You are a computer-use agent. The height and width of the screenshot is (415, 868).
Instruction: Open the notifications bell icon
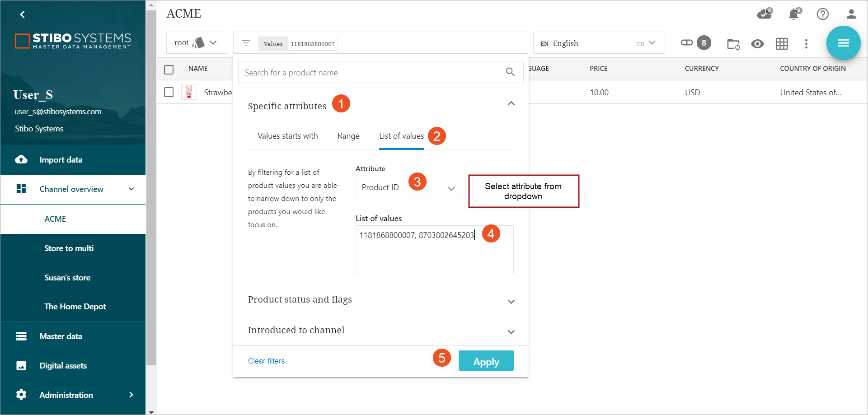793,14
